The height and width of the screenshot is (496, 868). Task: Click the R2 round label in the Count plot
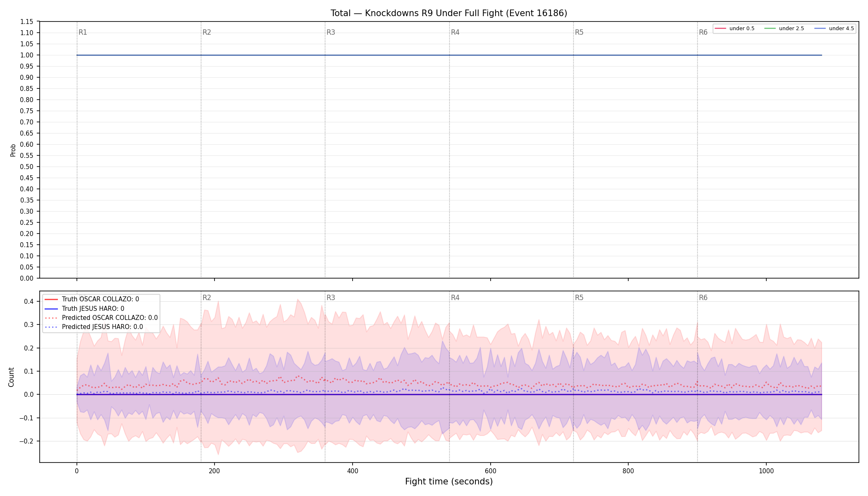tap(207, 298)
